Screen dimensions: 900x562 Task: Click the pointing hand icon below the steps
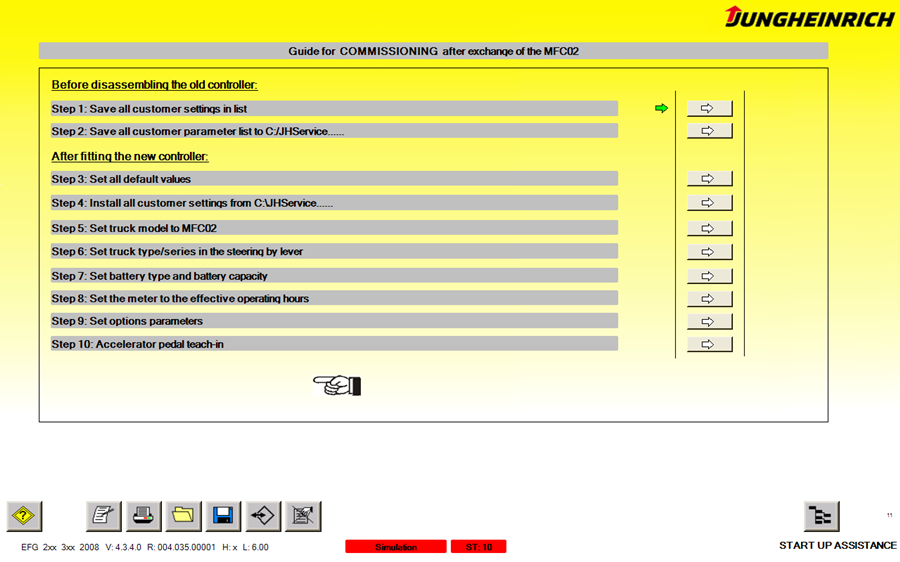(337, 385)
